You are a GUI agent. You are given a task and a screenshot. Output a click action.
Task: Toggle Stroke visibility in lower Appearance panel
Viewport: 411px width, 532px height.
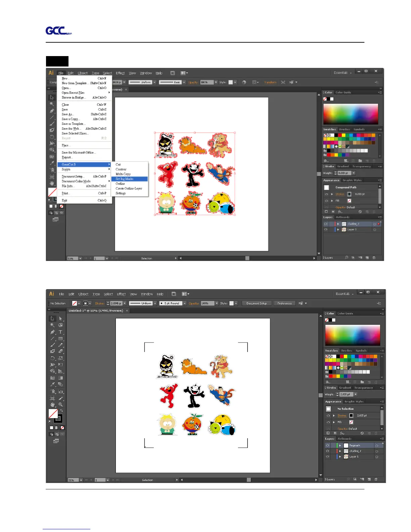click(x=328, y=415)
